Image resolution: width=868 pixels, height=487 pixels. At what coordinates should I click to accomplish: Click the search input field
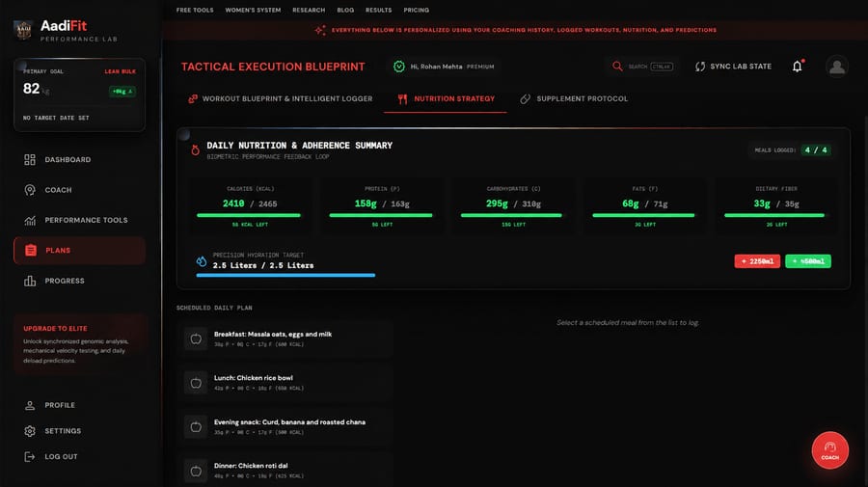pos(642,67)
